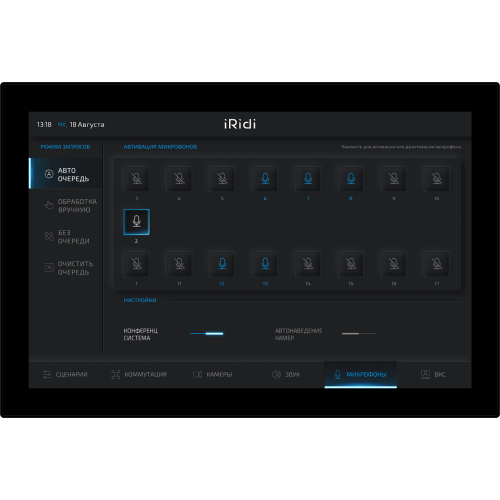Deactivate microphone 7

tap(308, 179)
